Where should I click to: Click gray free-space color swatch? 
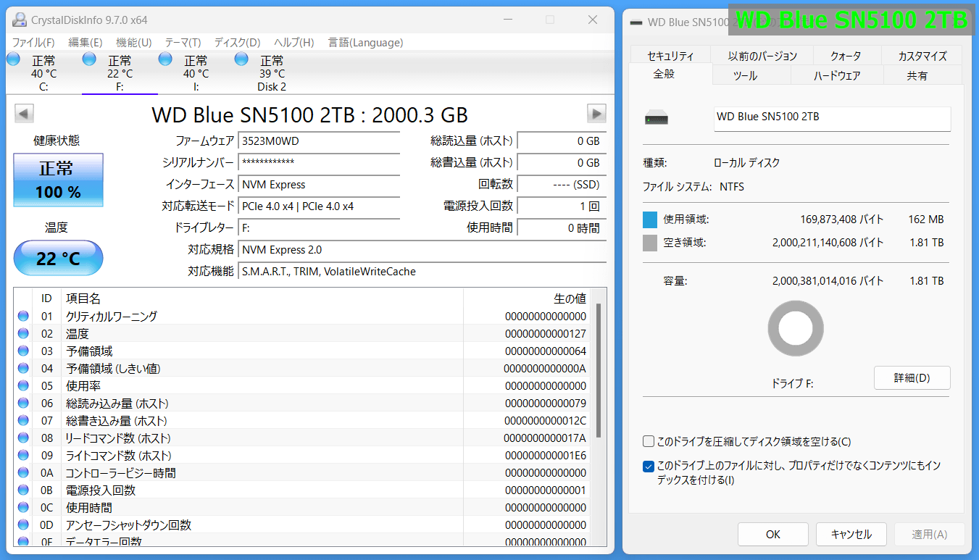[650, 243]
